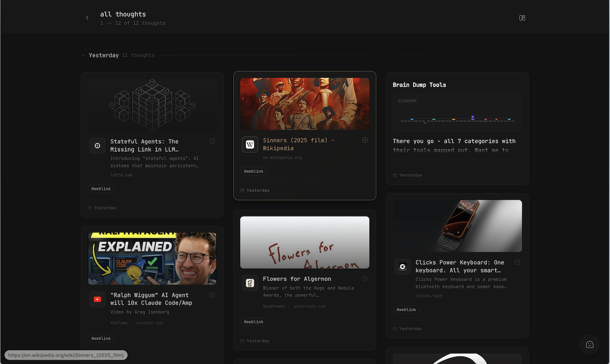Click the Yesterday 11 thoughts section label

coord(121,55)
